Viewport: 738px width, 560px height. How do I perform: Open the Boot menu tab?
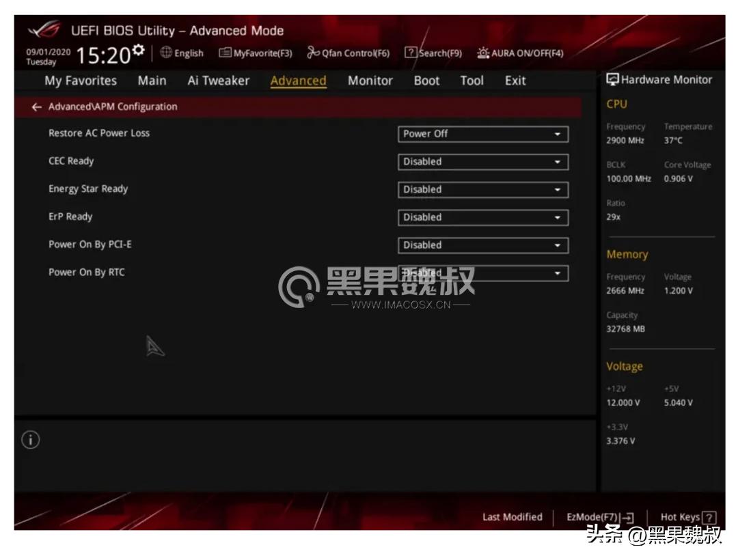(x=426, y=81)
